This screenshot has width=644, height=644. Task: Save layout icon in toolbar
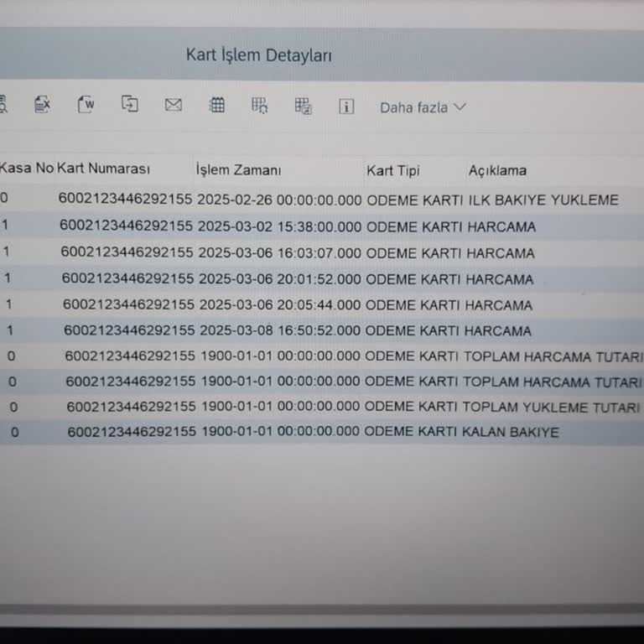tap(303, 106)
